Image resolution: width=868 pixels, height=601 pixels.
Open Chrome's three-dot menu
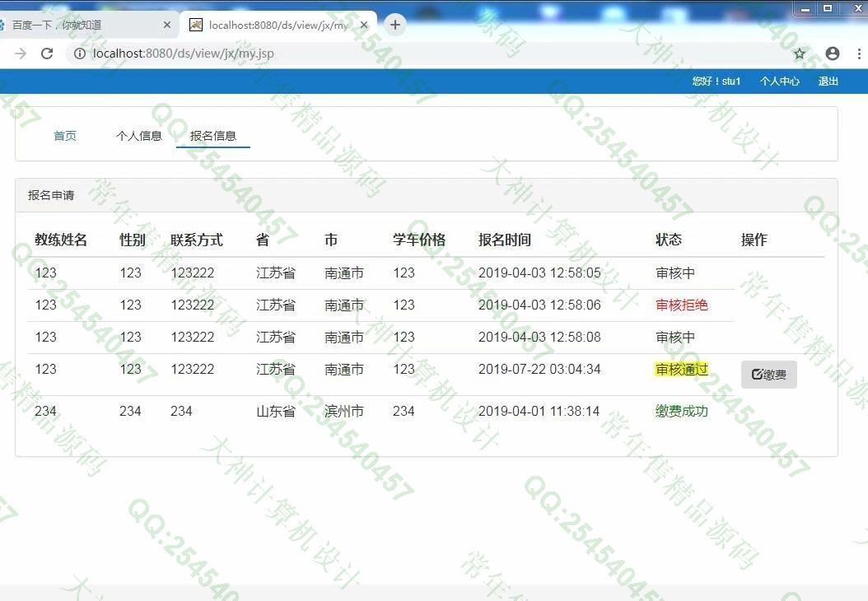(859, 54)
